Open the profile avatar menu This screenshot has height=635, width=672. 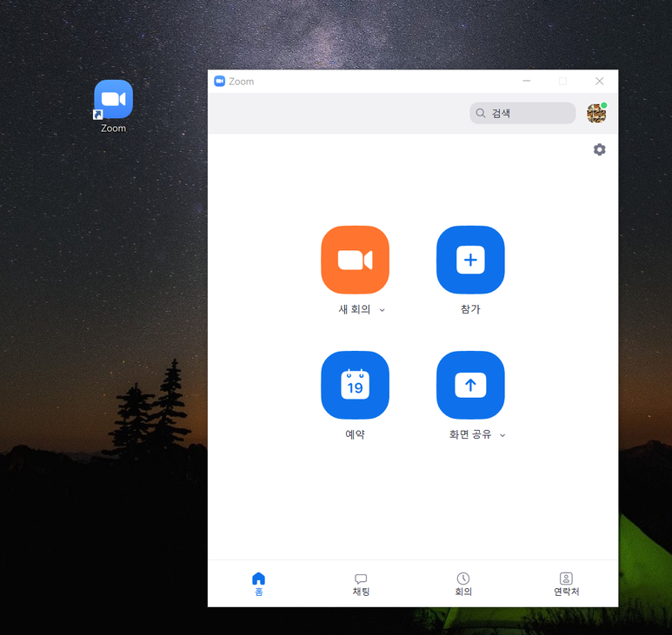(x=596, y=113)
